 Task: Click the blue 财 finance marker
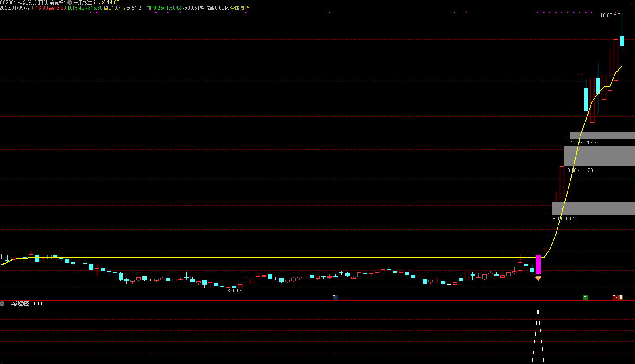pyautogui.click(x=335, y=297)
